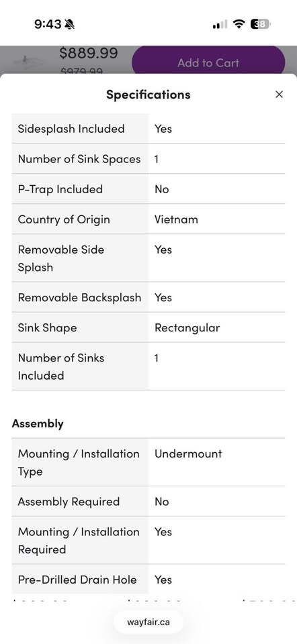The image size is (297, 644).
Task: Open the product thumbnail image near the price
Action: click(27, 61)
